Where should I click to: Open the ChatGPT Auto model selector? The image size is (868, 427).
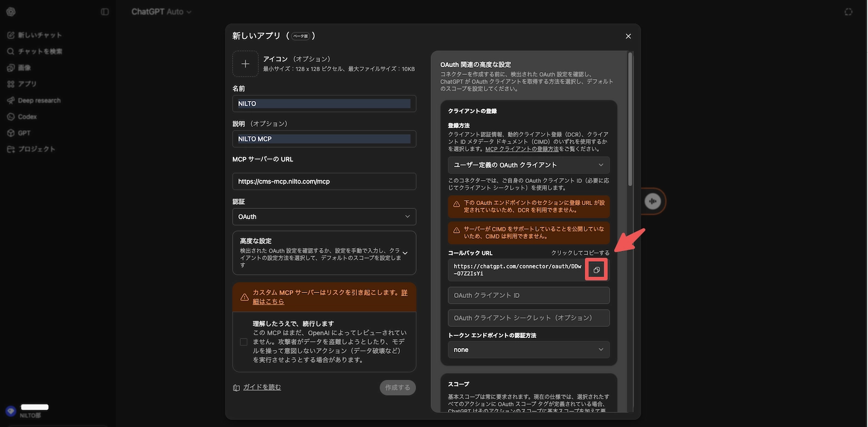[x=161, y=12]
